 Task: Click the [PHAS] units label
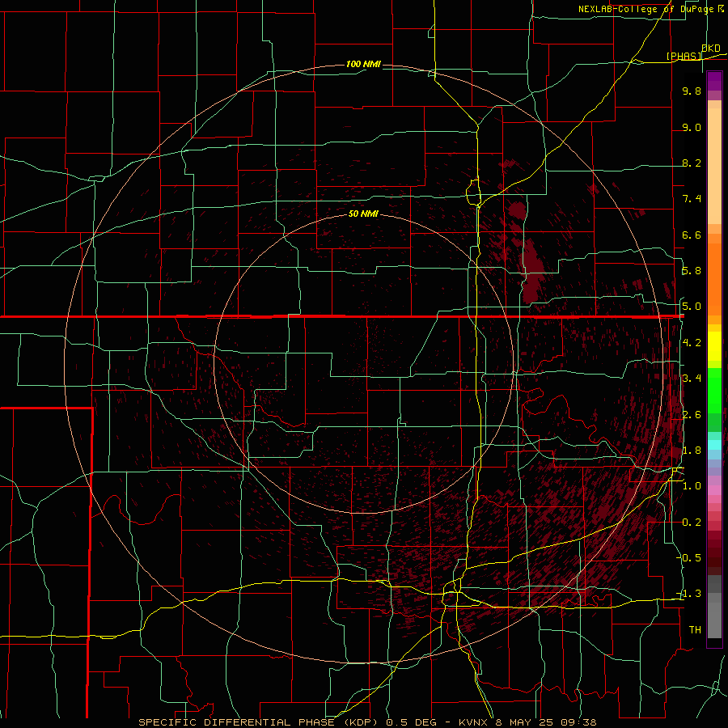(x=684, y=56)
